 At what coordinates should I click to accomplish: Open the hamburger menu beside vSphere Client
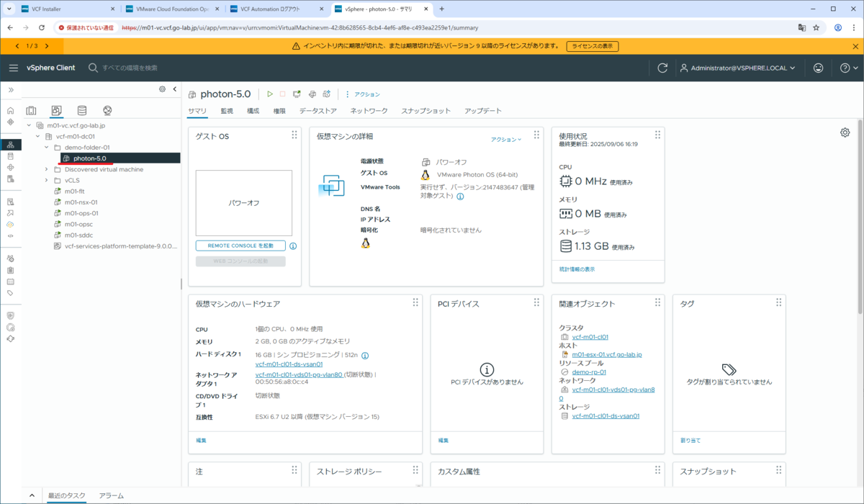pyautogui.click(x=13, y=68)
